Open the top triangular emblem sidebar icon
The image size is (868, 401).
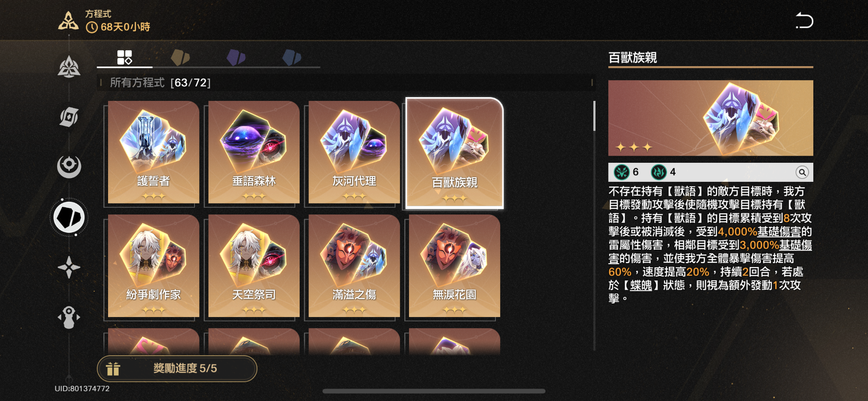coord(69,67)
